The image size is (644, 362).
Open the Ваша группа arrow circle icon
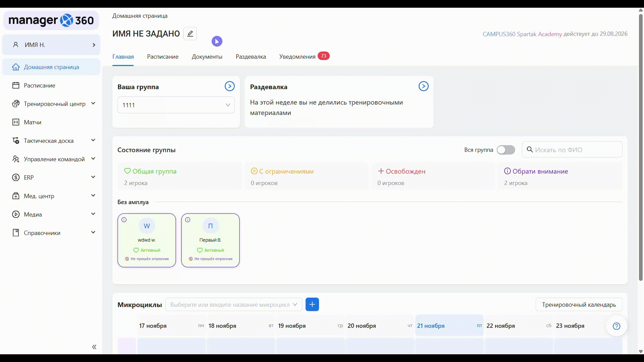[229, 86]
